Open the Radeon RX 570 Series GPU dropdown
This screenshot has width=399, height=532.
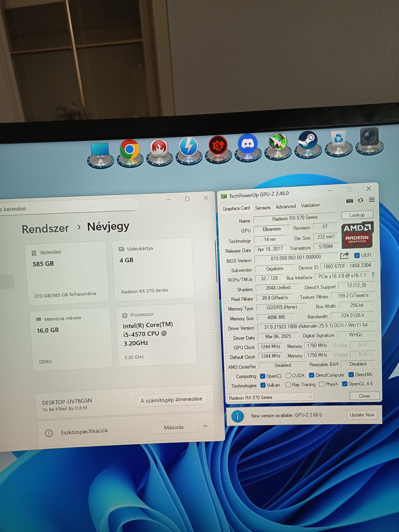pyautogui.click(x=271, y=397)
